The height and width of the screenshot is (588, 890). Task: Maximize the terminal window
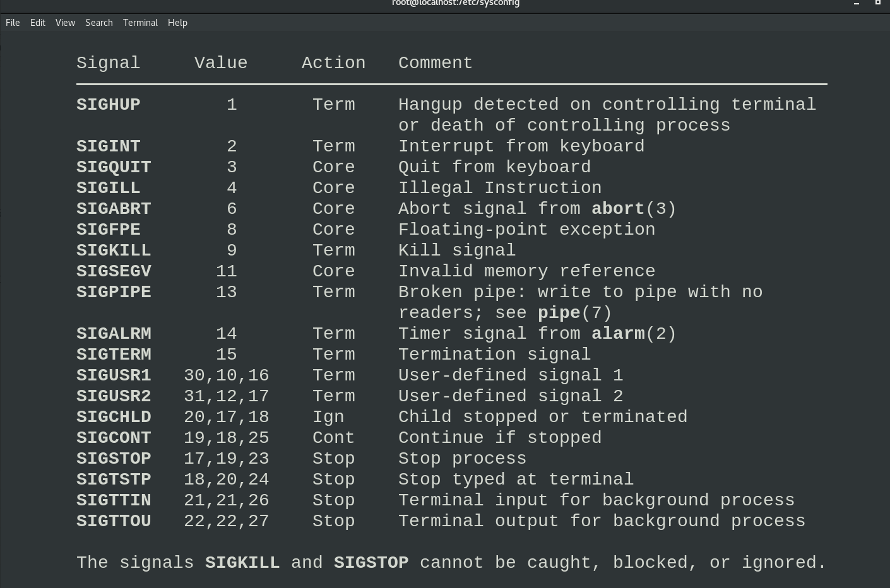coord(877,3)
